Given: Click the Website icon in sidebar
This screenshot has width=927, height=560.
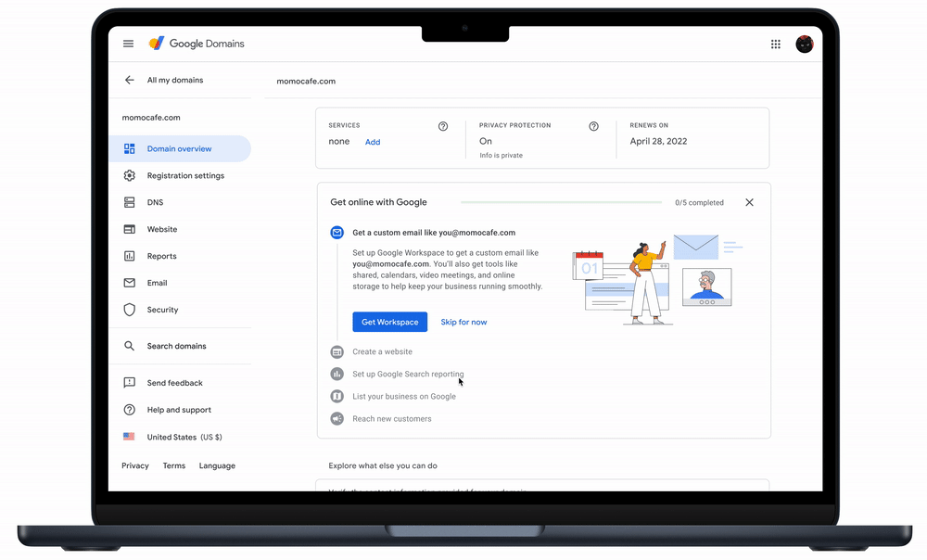Looking at the screenshot, I should (x=130, y=229).
